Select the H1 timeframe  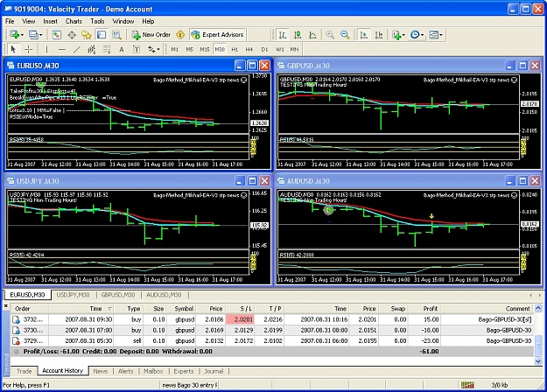[x=235, y=50]
